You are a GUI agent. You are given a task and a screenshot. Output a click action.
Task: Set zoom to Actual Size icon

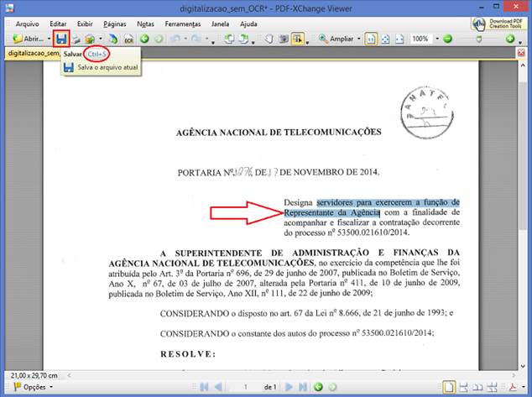coord(371,39)
